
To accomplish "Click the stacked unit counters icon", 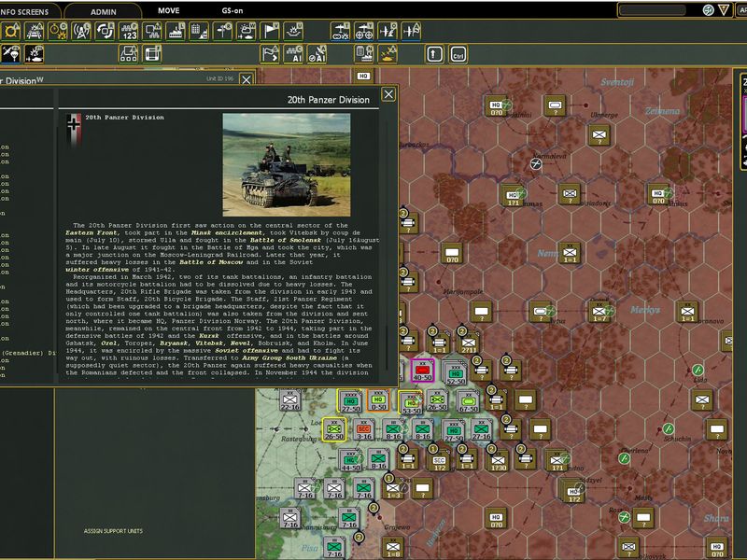I will [128, 54].
